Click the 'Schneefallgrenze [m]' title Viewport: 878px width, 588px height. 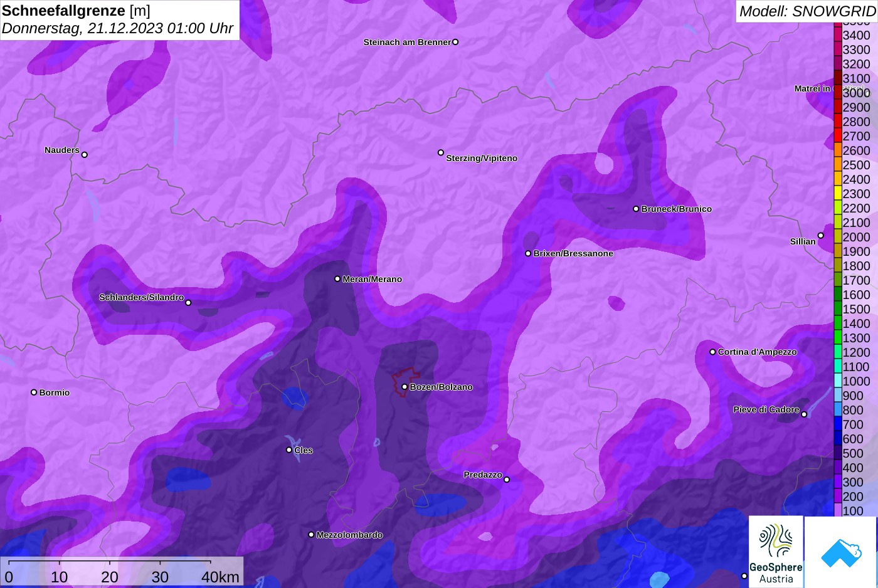pos(76,11)
